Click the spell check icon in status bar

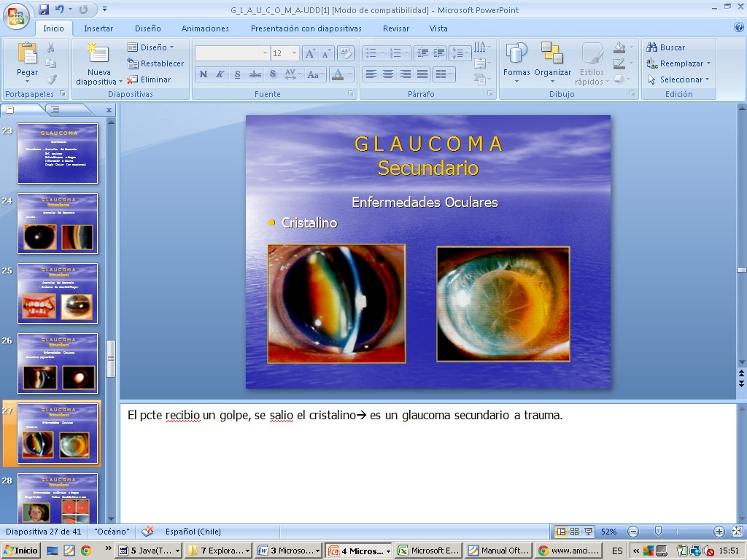(x=147, y=532)
